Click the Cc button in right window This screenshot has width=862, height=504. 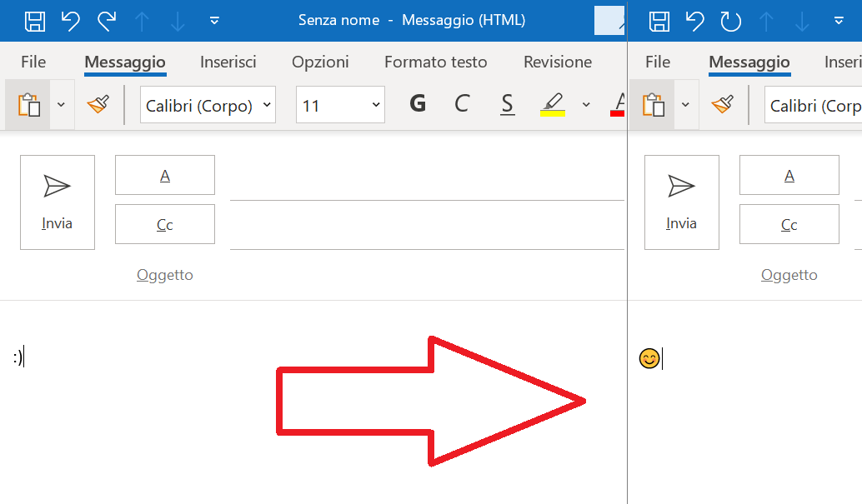[789, 224]
